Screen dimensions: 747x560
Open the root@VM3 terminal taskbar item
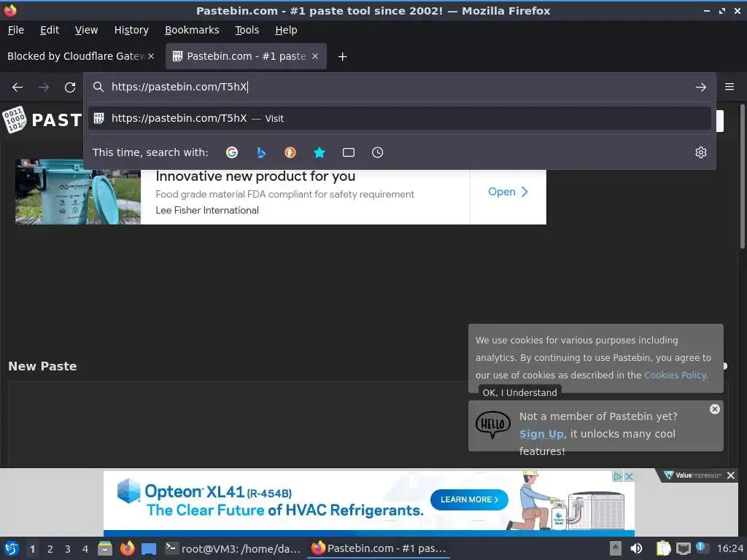[x=233, y=548]
